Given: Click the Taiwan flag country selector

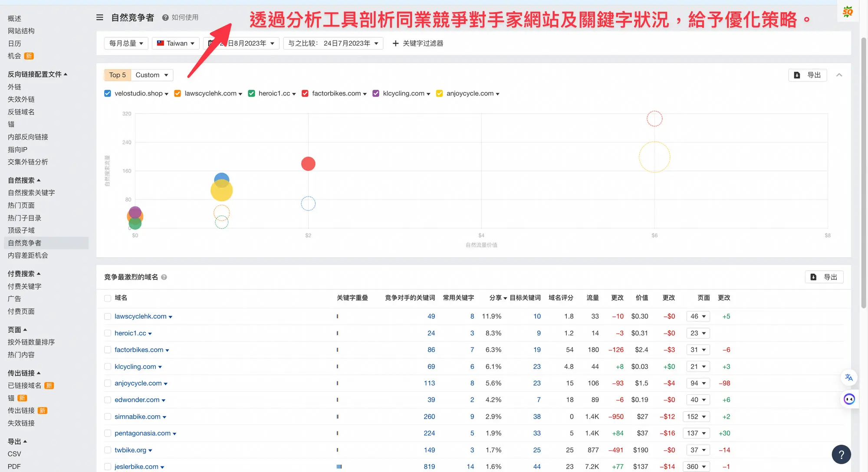Looking at the screenshot, I should click(176, 43).
